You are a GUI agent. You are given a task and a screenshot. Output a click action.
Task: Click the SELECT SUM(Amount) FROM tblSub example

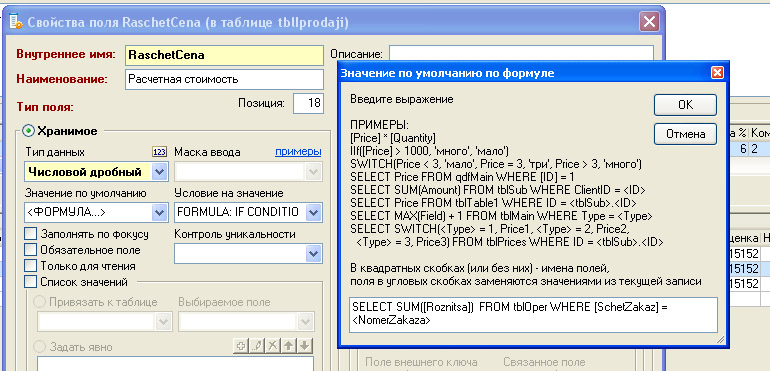coord(497,190)
